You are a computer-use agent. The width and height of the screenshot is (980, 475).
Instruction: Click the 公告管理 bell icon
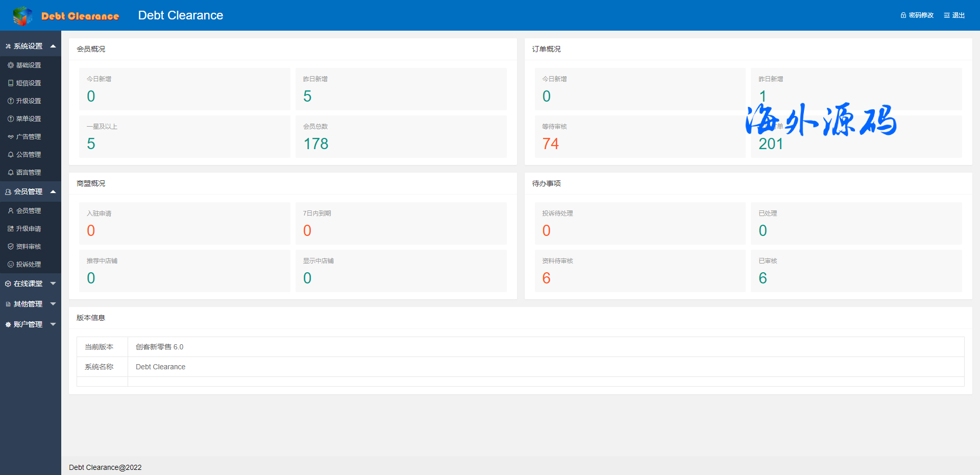click(11, 155)
